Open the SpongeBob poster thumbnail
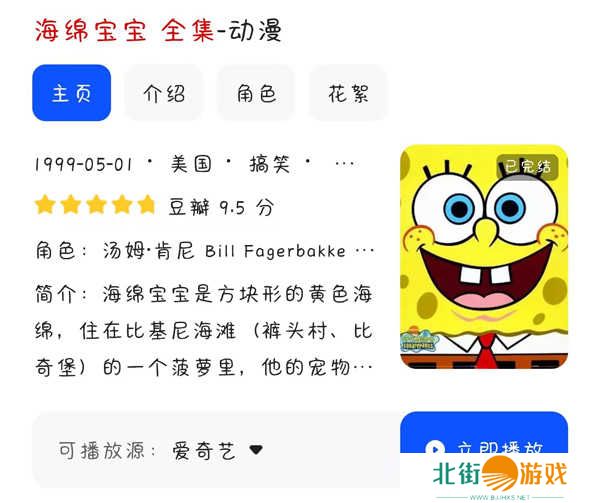Image resolution: width=600 pixels, height=503 pixels. [484, 257]
